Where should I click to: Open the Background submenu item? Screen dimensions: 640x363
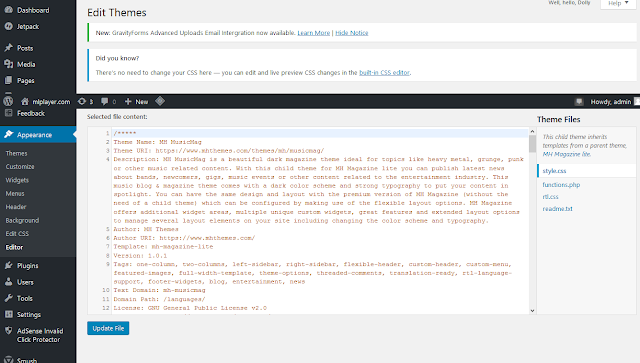click(22, 220)
